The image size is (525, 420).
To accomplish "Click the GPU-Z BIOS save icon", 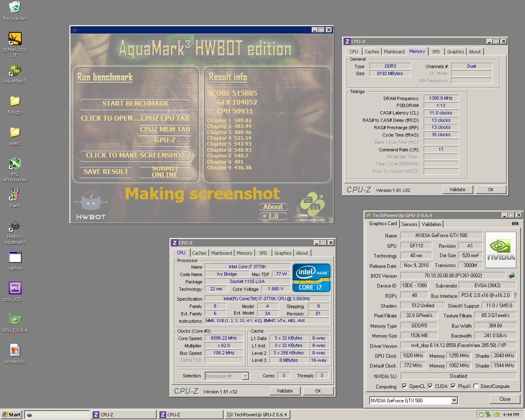I will pos(512,276).
